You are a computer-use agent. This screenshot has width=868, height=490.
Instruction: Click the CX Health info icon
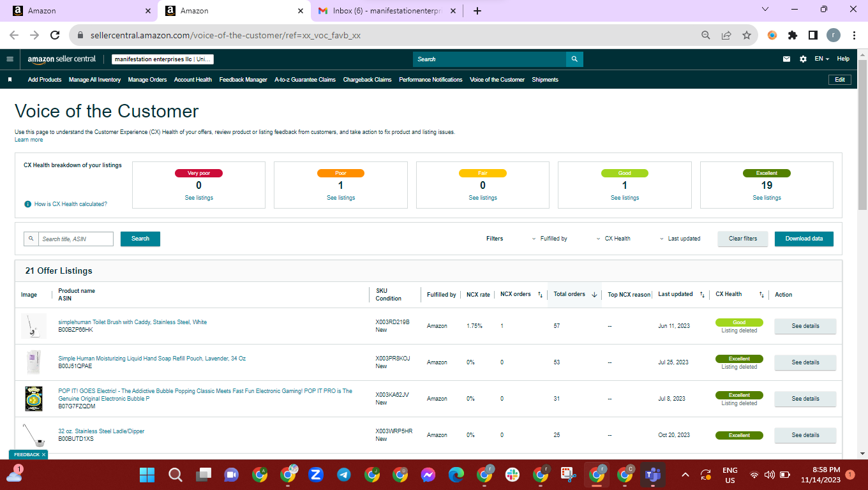27,204
